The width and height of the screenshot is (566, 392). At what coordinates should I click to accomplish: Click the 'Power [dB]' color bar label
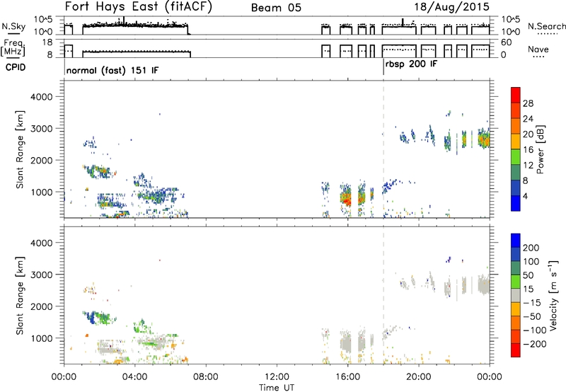pos(540,149)
